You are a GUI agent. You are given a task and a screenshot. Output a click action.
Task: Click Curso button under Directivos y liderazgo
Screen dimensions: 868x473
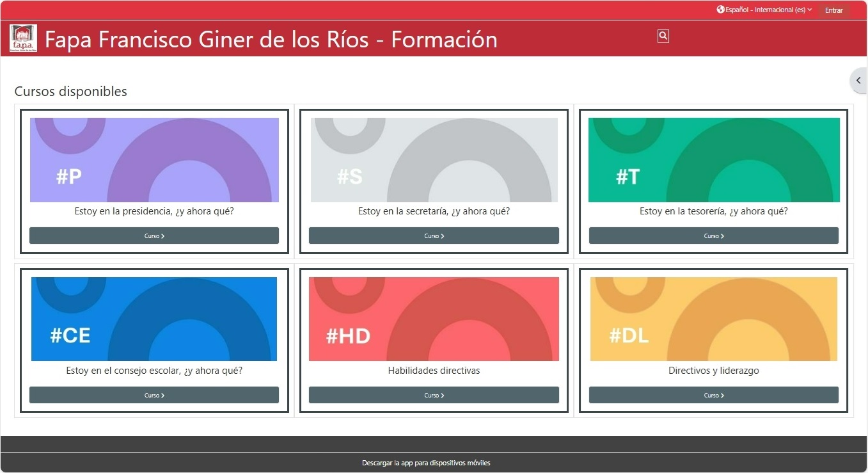(714, 395)
